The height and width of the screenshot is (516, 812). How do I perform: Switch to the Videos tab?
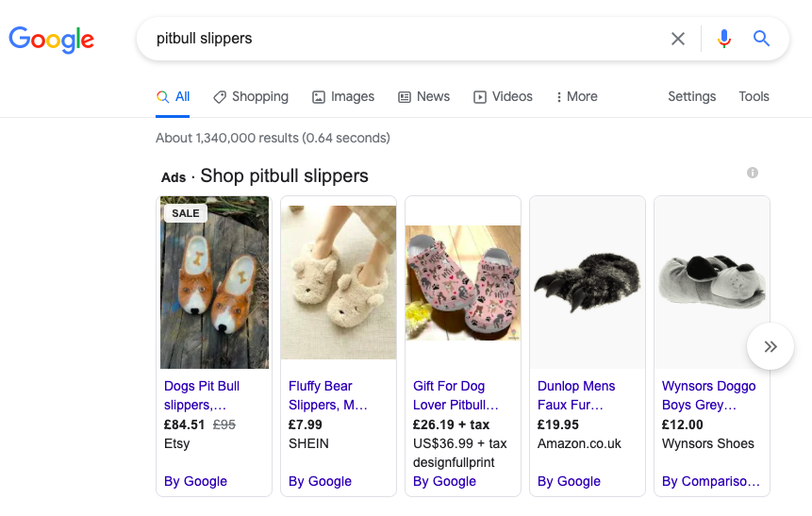pyautogui.click(x=503, y=97)
